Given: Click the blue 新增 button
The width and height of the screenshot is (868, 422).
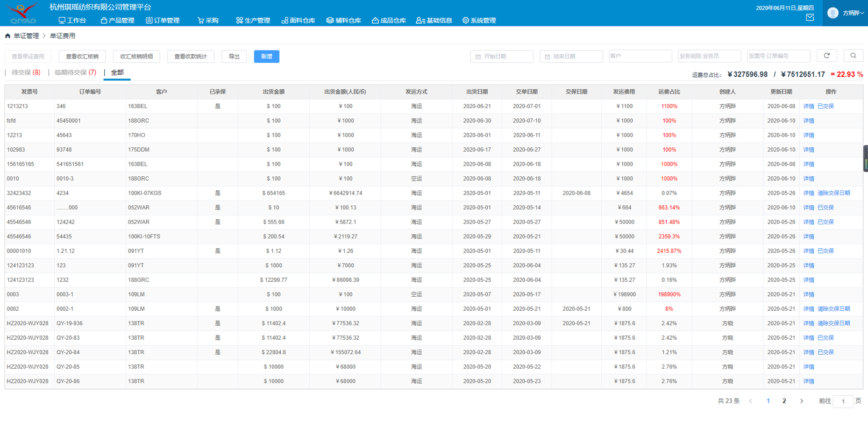Looking at the screenshot, I should pos(267,56).
